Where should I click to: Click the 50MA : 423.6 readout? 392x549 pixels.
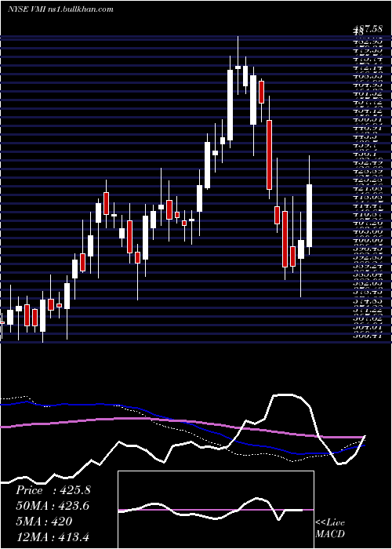53,506
